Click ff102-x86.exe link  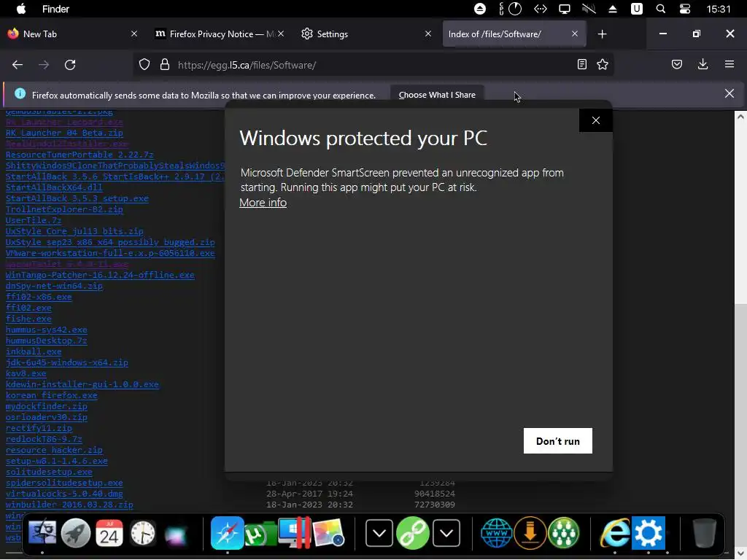(39, 297)
